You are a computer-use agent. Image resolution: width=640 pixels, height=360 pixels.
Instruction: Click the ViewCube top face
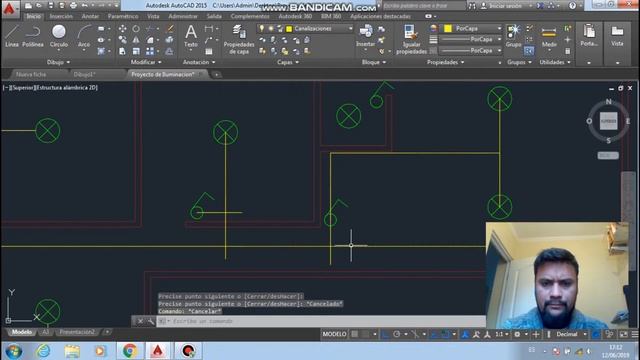608,121
